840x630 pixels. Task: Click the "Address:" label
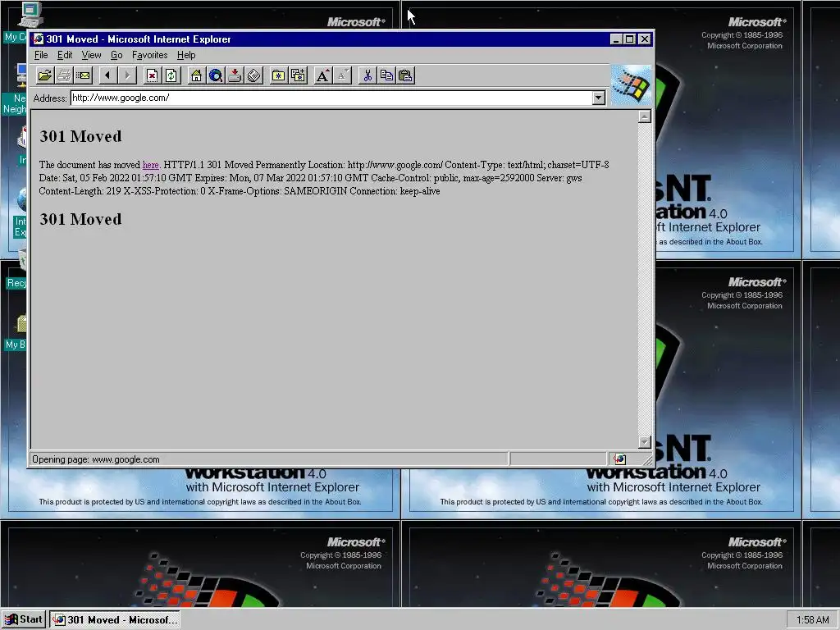[50, 98]
